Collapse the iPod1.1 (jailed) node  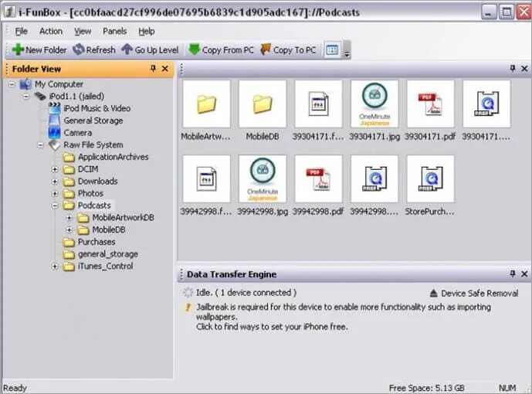pos(25,97)
